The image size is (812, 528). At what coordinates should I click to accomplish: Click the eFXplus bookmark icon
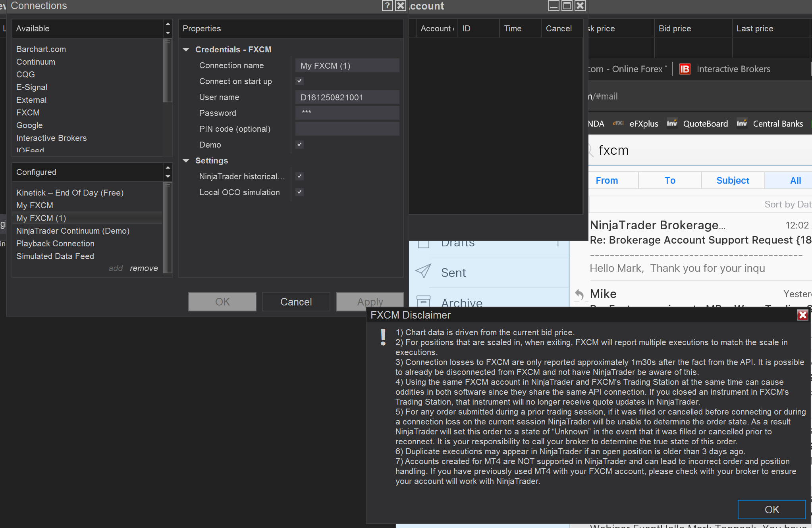pyautogui.click(x=618, y=123)
